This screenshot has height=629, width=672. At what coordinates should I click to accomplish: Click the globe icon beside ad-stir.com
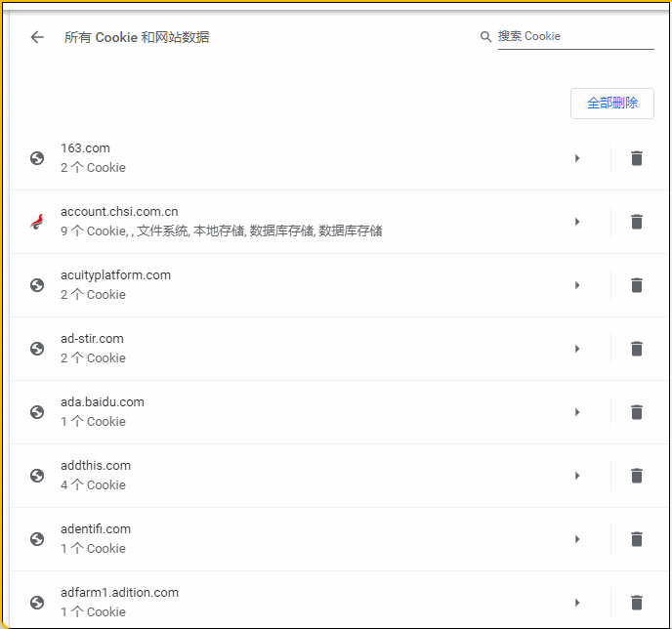tap(37, 349)
